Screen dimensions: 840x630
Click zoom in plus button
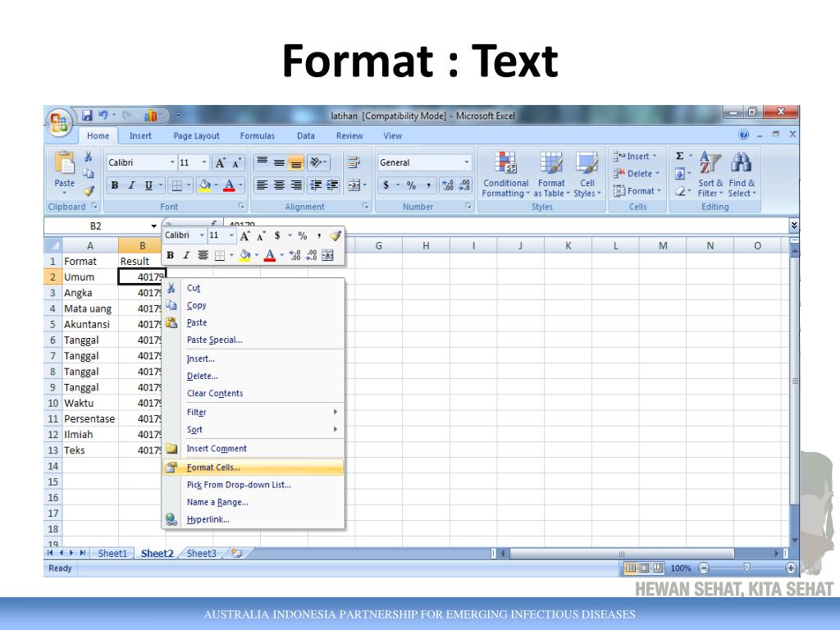790,568
